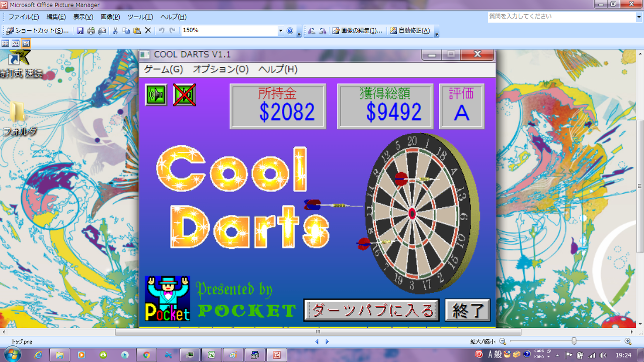Go to next picture arrow
Screen dimensions: 644x362
point(328,341)
